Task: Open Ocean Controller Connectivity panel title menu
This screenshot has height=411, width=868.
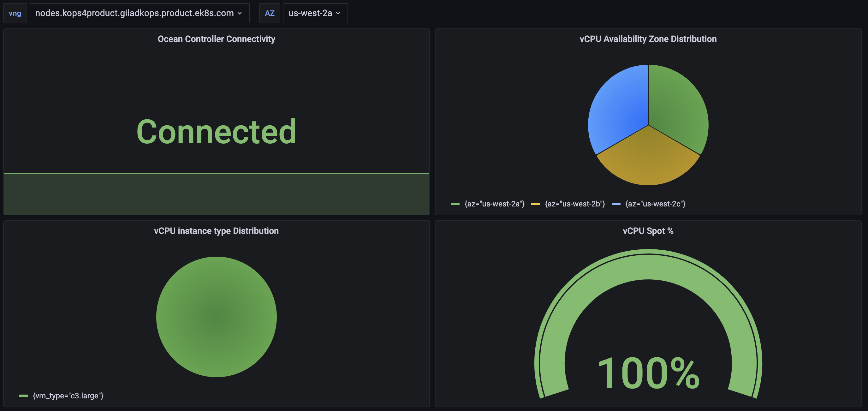Action: [216, 39]
